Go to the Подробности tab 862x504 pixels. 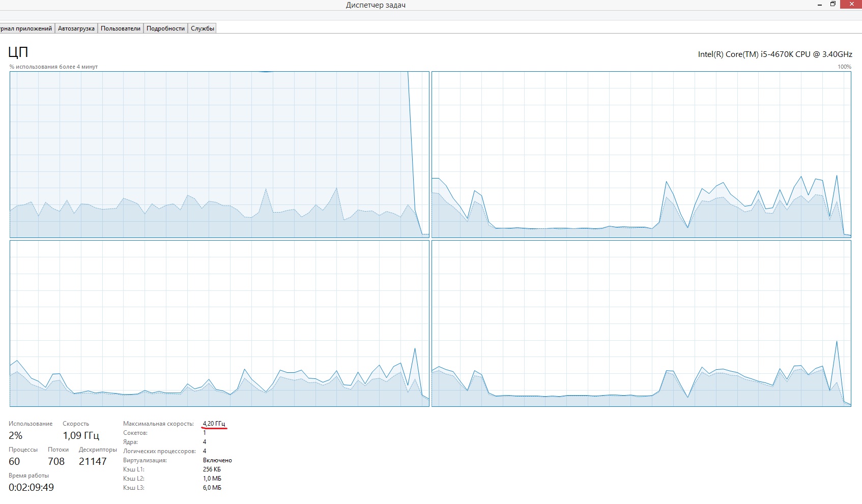coord(165,28)
